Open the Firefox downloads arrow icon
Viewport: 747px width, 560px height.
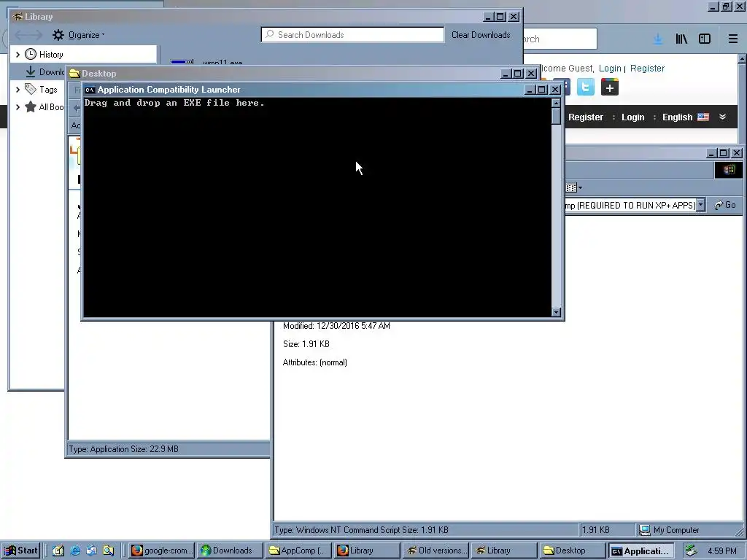click(658, 39)
